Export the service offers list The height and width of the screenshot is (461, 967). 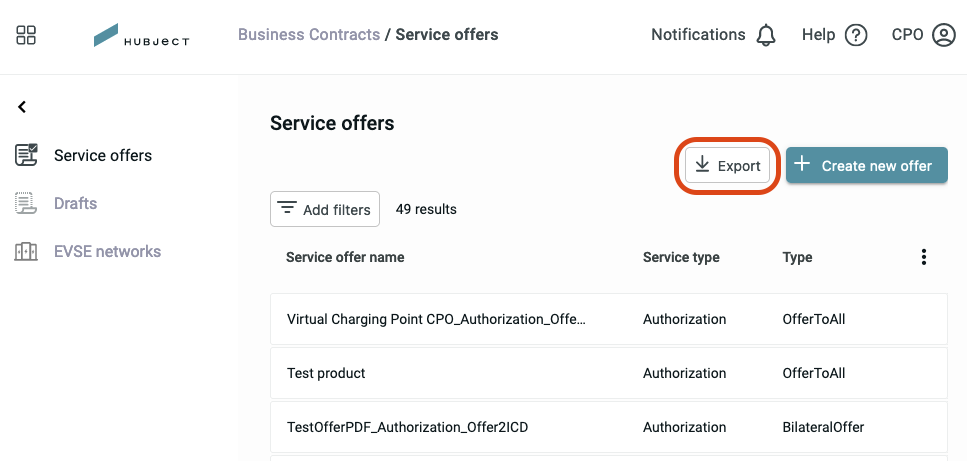pos(727,166)
